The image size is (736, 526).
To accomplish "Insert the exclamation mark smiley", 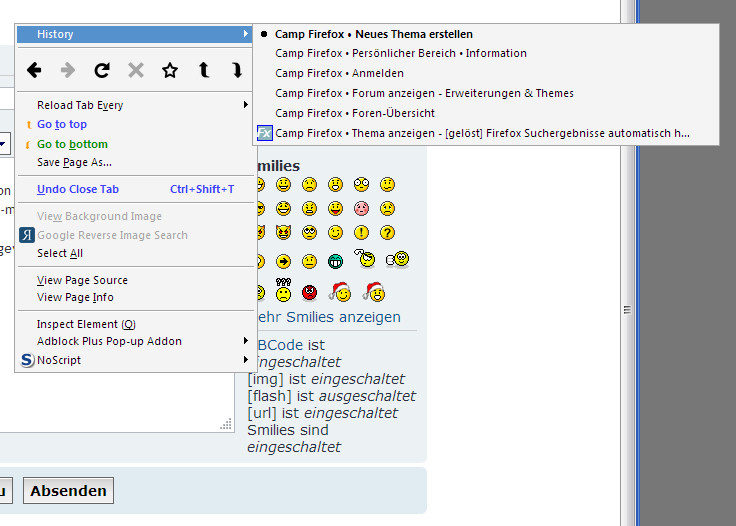I will (361, 233).
